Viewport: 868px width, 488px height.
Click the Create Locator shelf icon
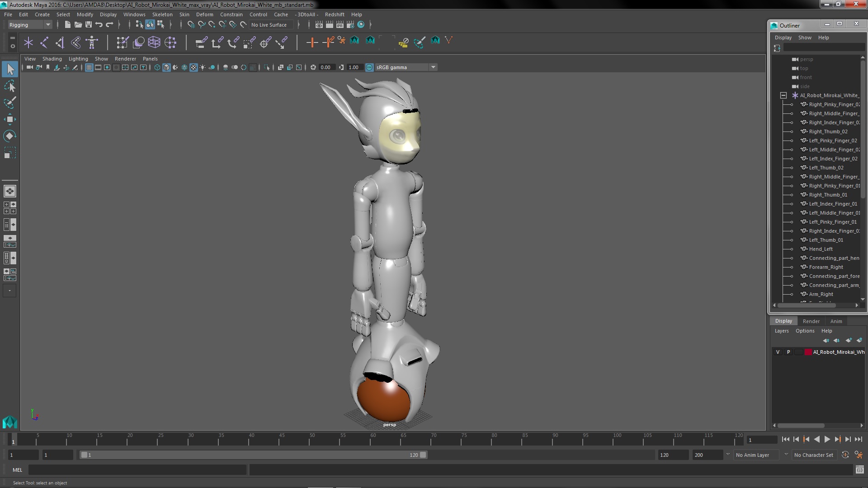pyautogui.click(x=28, y=43)
